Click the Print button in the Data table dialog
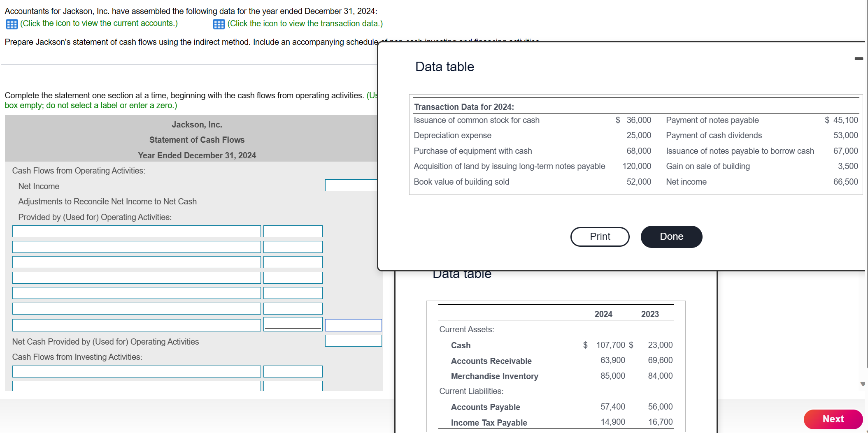The width and height of the screenshot is (868, 433). point(599,236)
